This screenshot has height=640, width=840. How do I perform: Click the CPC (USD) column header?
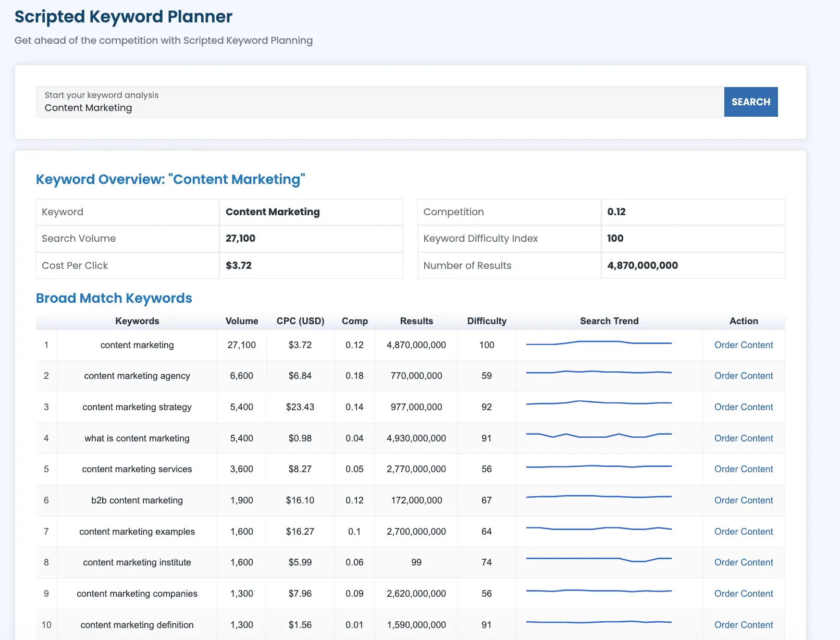[300, 321]
